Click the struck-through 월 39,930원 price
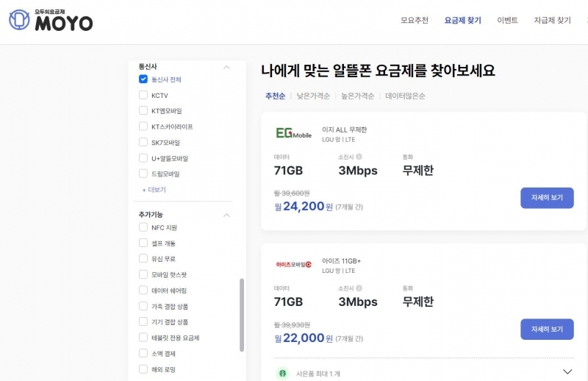This screenshot has width=588, height=381. coord(292,324)
